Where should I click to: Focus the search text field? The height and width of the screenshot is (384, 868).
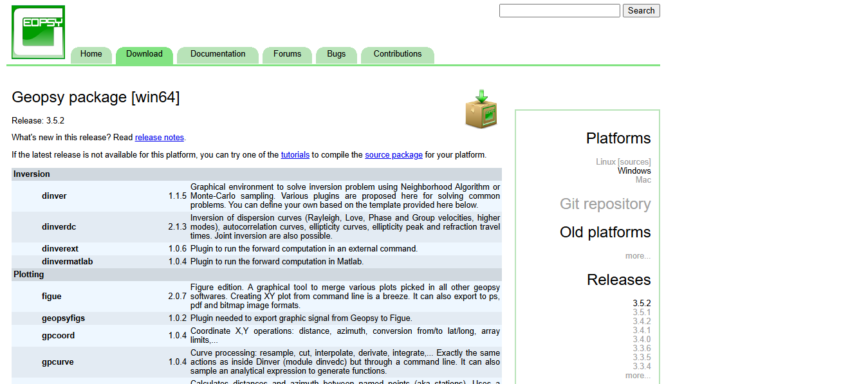tap(560, 11)
